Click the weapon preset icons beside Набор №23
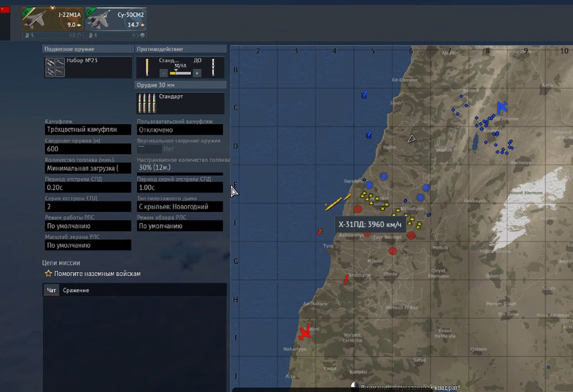This screenshot has width=573, height=392. (x=55, y=67)
